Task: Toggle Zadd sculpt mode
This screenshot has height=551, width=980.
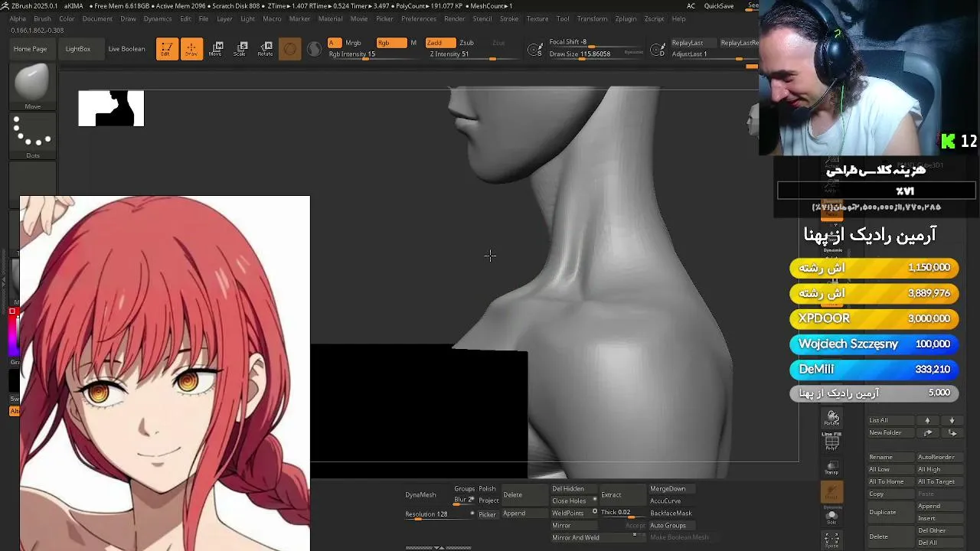Action: [x=440, y=43]
